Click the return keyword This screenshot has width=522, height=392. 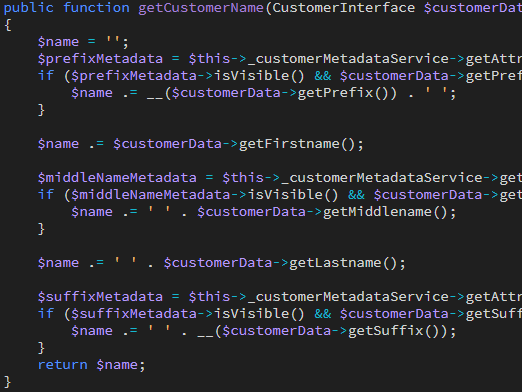[63, 365]
